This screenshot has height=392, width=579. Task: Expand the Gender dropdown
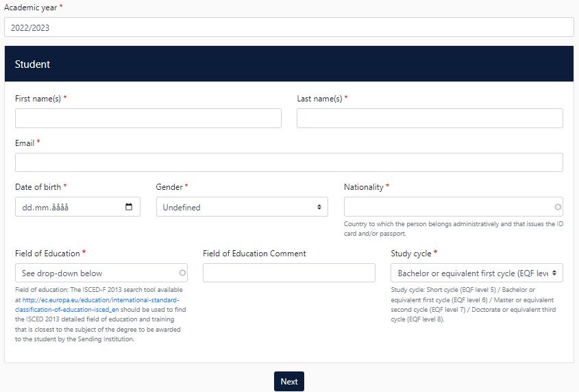[x=242, y=207]
